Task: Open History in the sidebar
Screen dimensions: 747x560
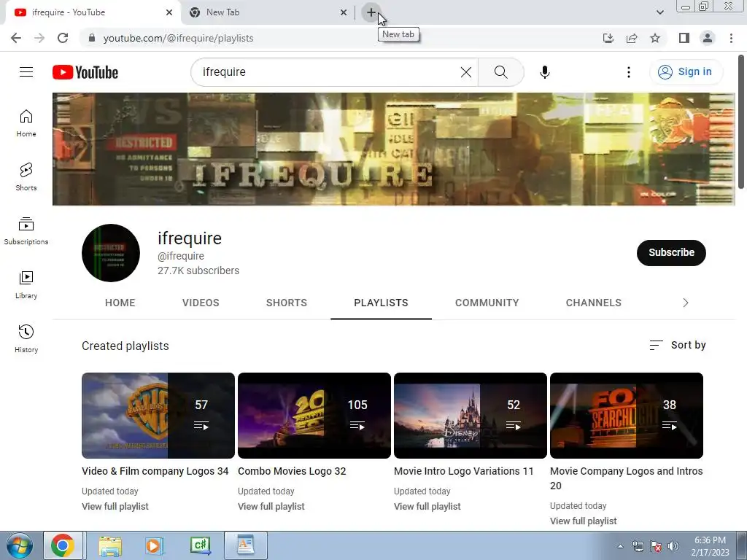Action: pyautogui.click(x=26, y=339)
